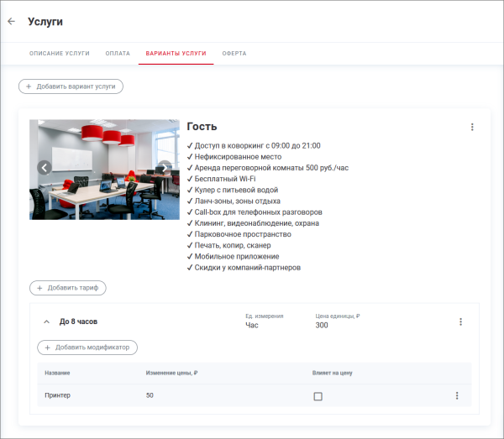Open the Оферта tab

234,54
